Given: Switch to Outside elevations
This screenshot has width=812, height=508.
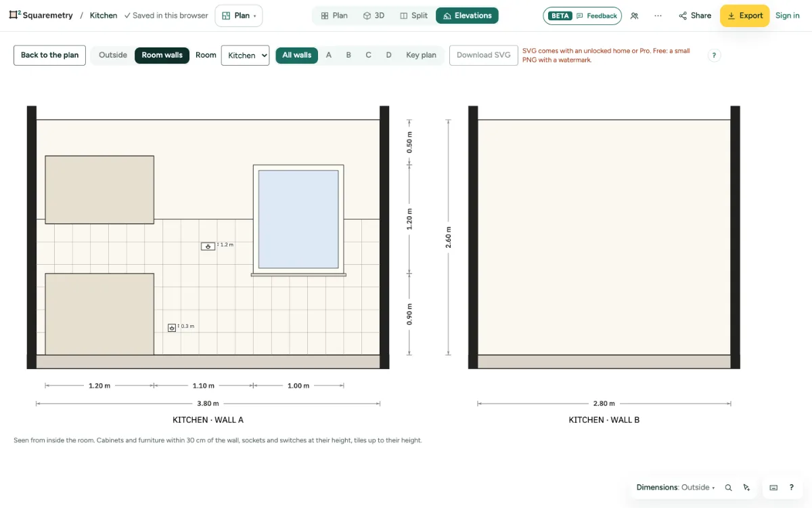Looking at the screenshot, I should coord(113,55).
